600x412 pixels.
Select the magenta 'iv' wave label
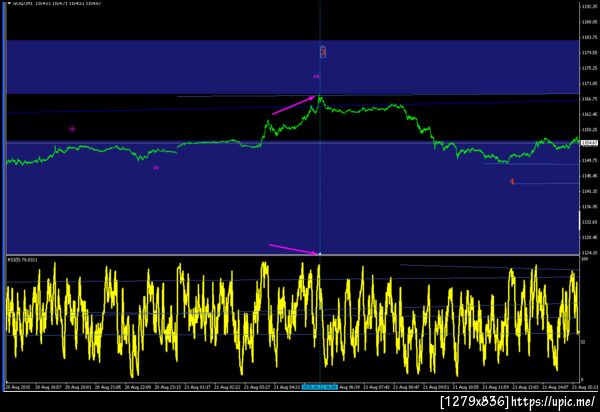(156, 168)
